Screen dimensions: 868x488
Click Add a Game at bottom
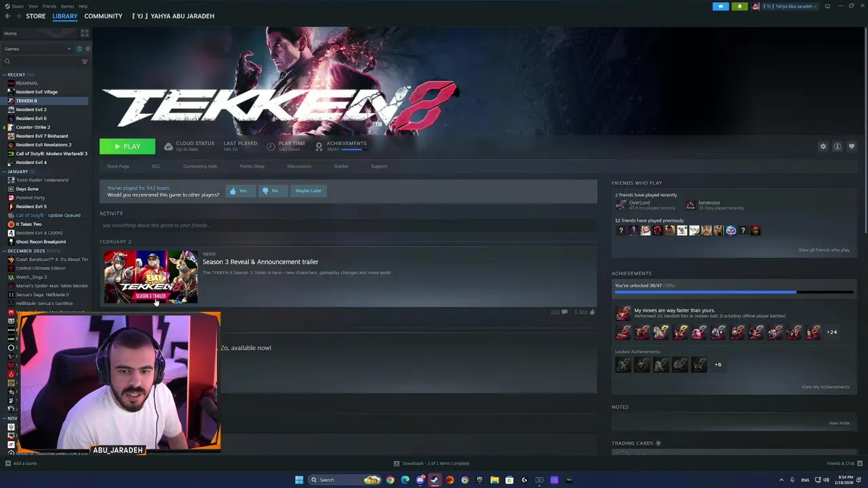[21, 464]
